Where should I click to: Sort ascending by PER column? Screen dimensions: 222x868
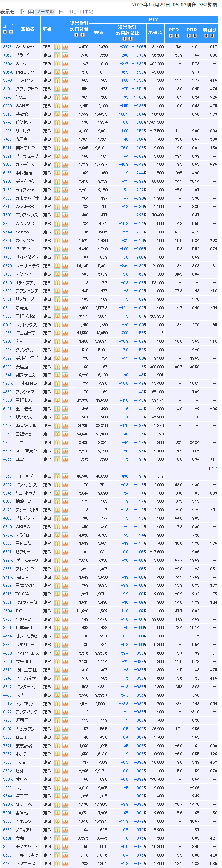pyautogui.click(x=171, y=35)
